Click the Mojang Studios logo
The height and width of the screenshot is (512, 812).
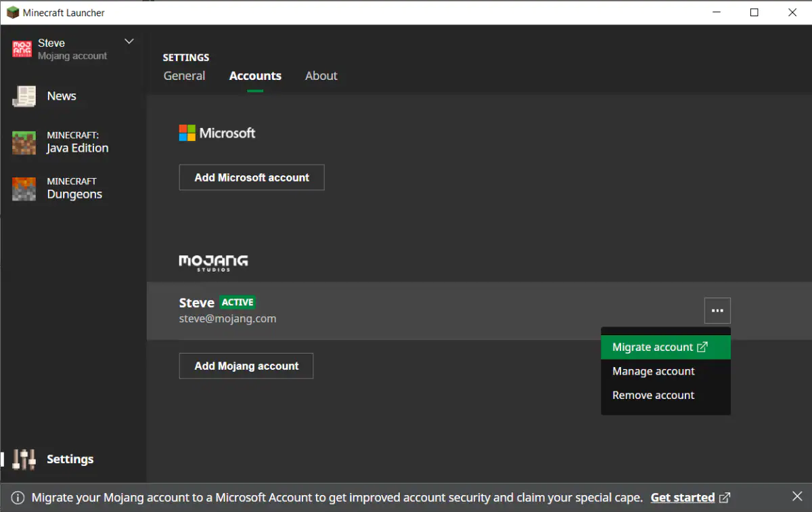point(213,263)
